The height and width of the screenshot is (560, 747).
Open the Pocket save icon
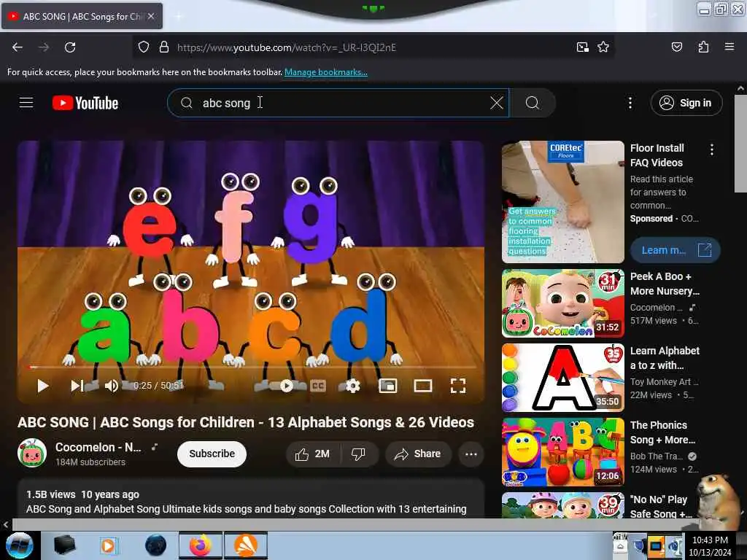pyautogui.click(x=676, y=47)
